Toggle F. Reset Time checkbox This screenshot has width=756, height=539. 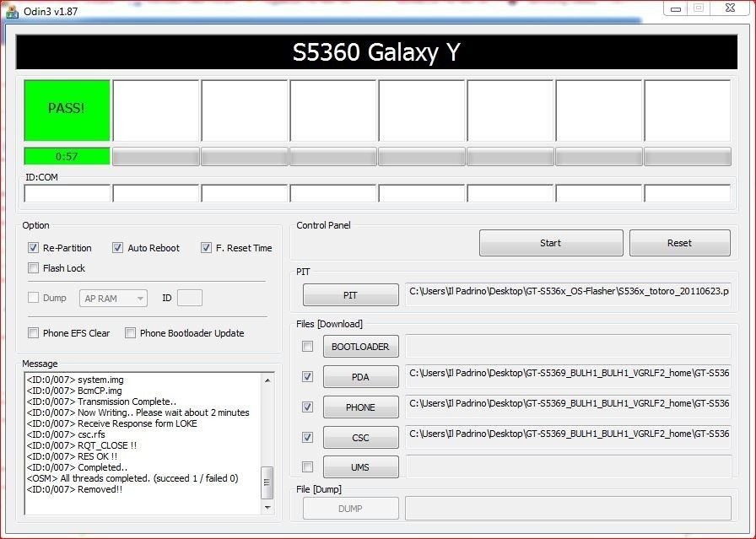coord(206,248)
